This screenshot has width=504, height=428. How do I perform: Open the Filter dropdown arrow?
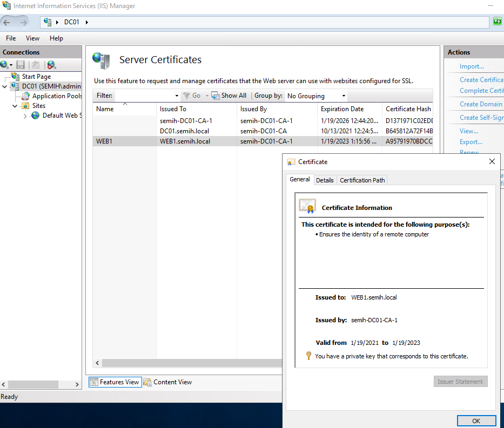[x=177, y=96]
